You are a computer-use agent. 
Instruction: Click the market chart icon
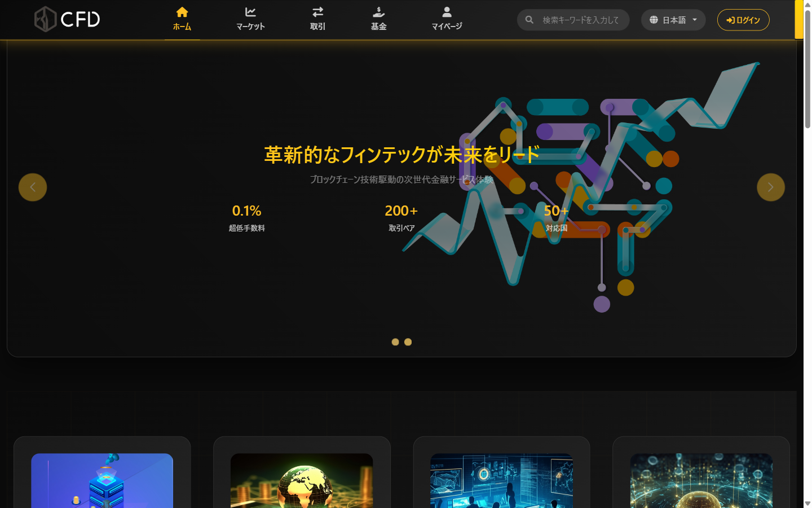250,12
